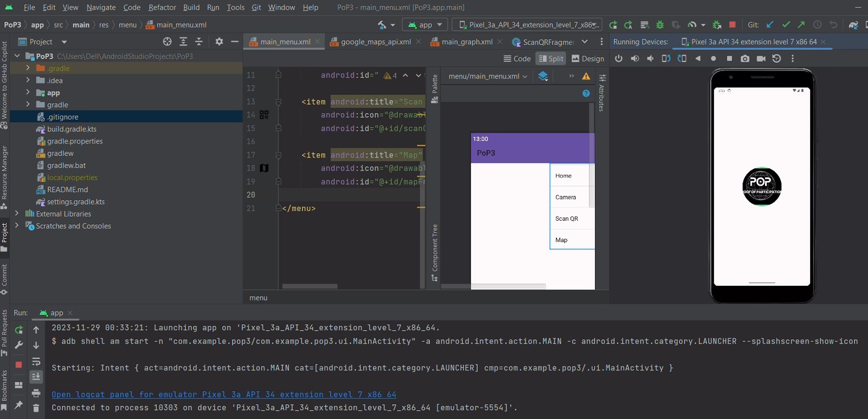
Task: Toggle scroll to end in Run console
Action: pos(36,377)
